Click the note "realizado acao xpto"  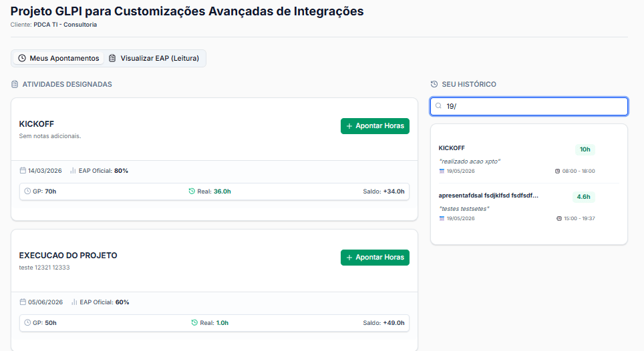pos(470,161)
